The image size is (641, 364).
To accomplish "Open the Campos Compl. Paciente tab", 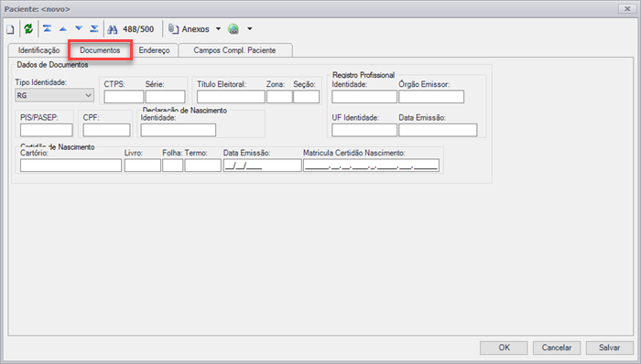I will tap(234, 50).
